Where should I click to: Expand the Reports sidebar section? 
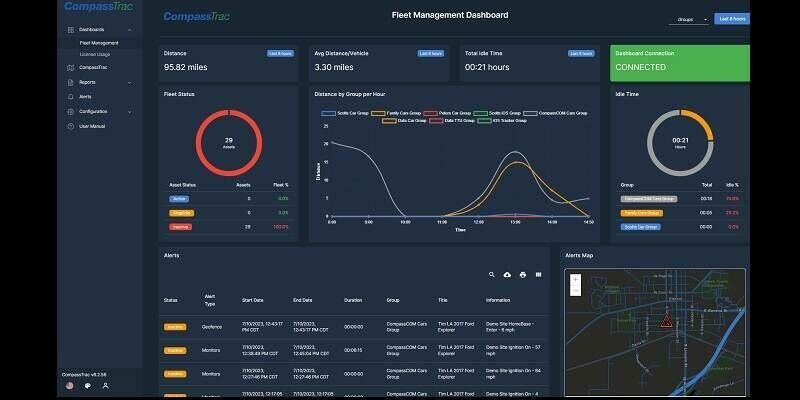(99, 82)
